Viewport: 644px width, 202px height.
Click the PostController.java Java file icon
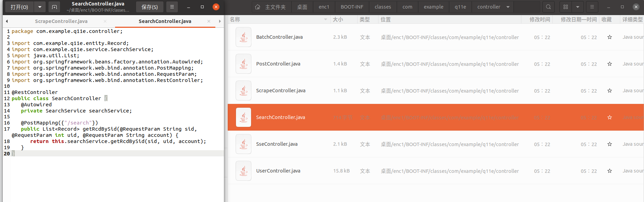(244, 64)
